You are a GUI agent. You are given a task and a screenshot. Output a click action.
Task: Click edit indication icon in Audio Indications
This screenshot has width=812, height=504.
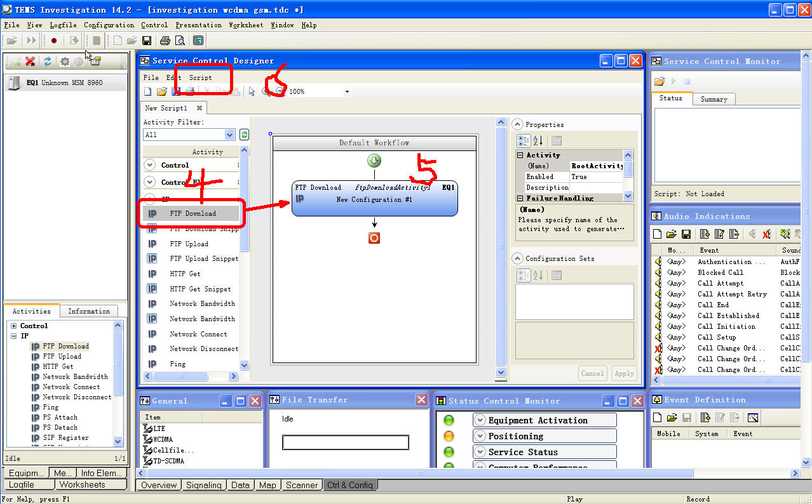point(719,234)
